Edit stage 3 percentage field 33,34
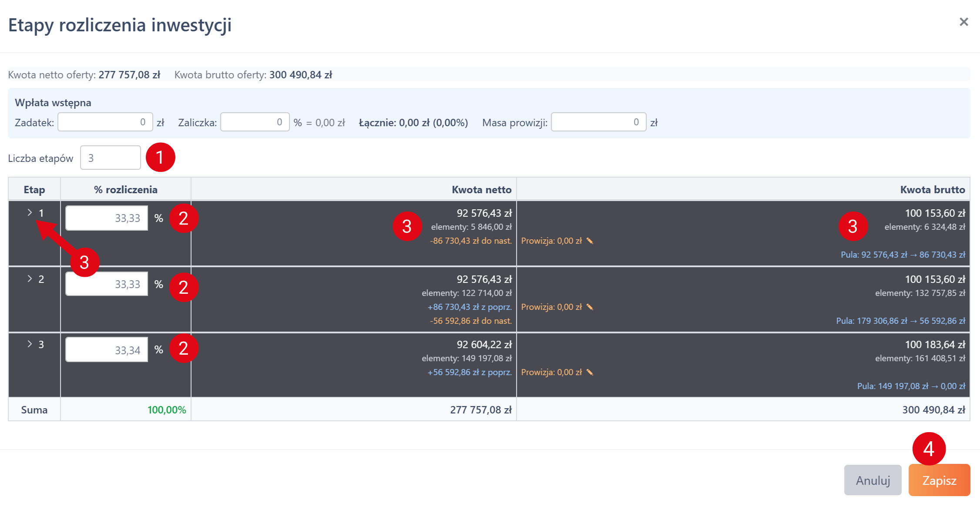The height and width of the screenshot is (507, 980). [107, 350]
